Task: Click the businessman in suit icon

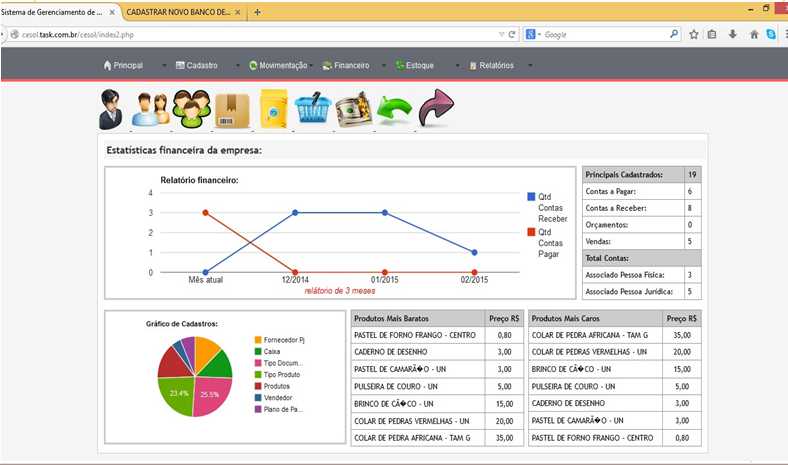Action: point(114,109)
